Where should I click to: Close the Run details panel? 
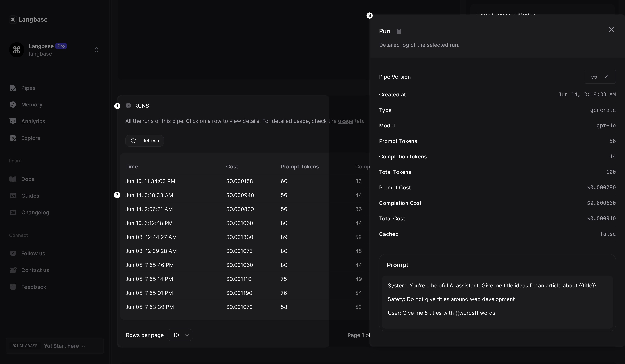coord(611,30)
